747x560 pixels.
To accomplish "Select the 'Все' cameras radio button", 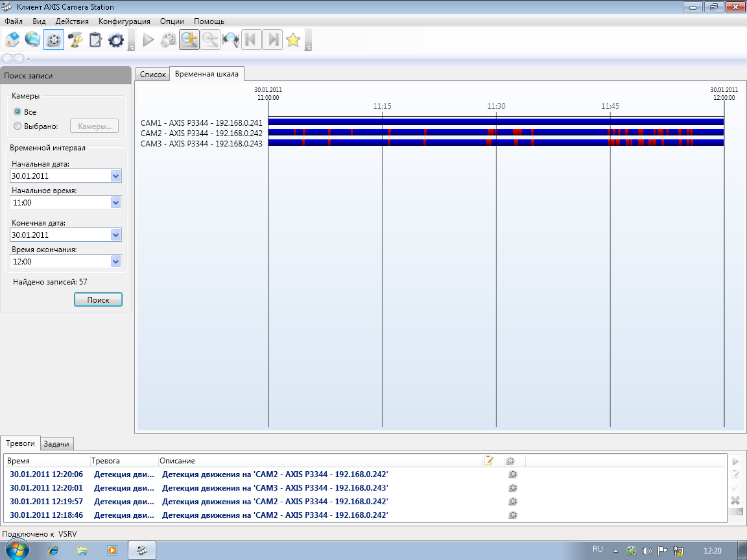I will coord(18,112).
